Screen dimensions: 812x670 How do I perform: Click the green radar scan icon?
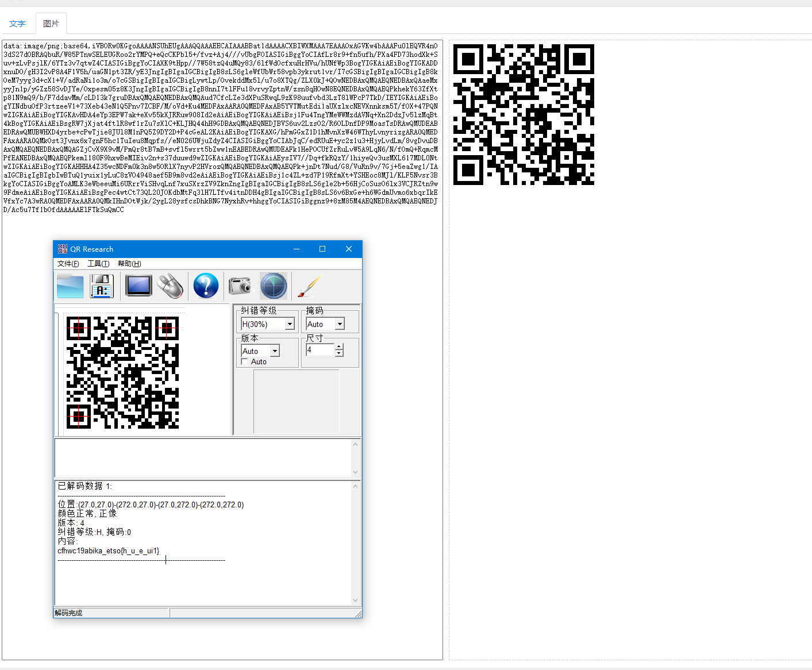pos(274,286)
